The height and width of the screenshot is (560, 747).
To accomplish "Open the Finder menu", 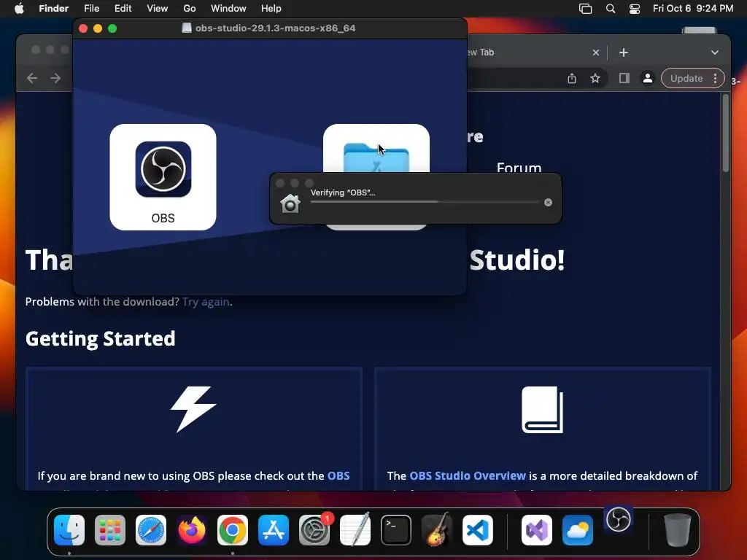I will pos(53,9).
